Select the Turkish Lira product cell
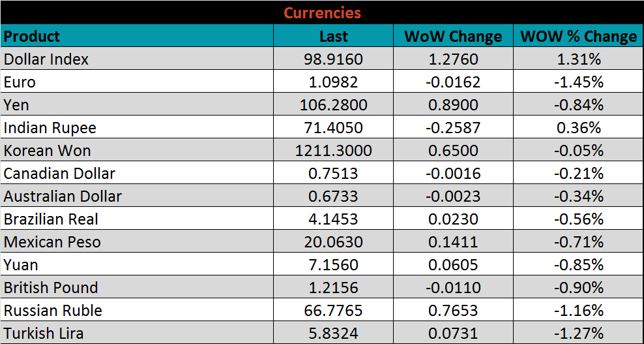Image resolution: width=644 pixels, height=344 pixels. (x=44, y=334)
